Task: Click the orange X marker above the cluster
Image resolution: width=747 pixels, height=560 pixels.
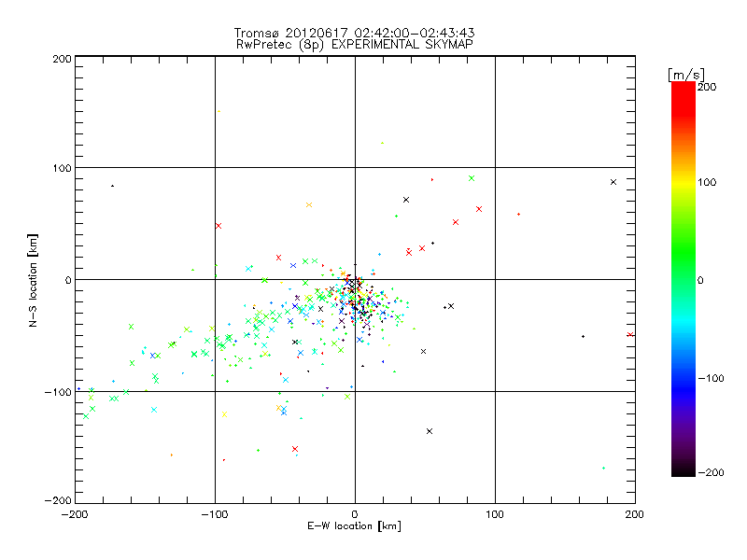Action: coord(309,204)
